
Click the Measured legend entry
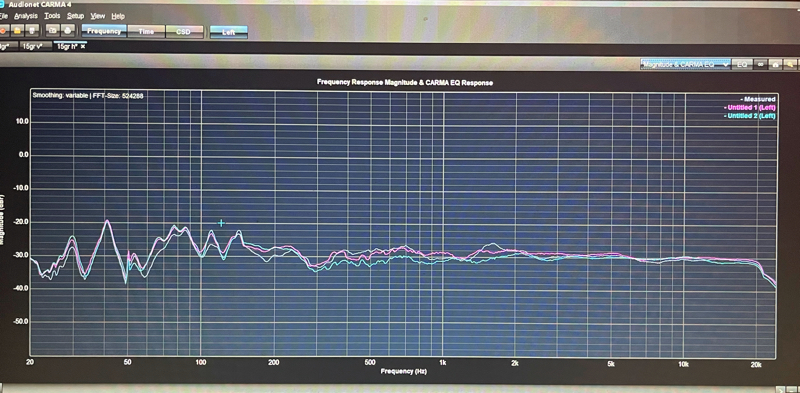click(x=758, y=99)
